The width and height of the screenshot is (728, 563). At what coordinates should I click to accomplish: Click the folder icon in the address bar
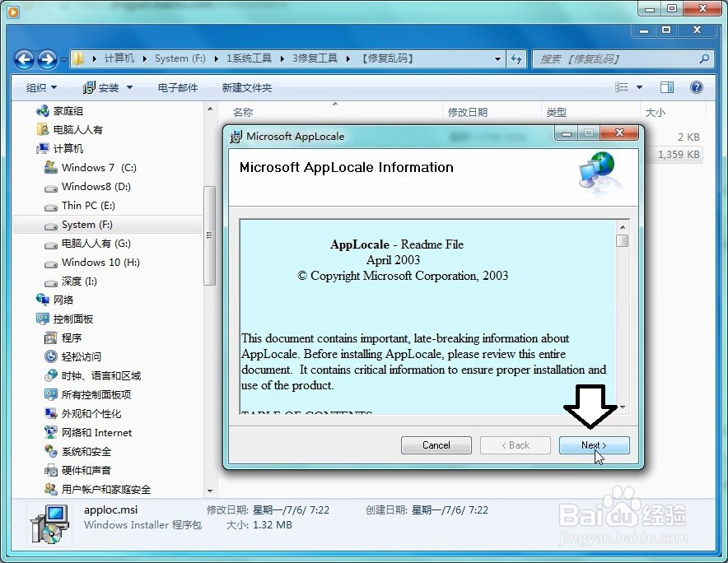tap(79, 58)
